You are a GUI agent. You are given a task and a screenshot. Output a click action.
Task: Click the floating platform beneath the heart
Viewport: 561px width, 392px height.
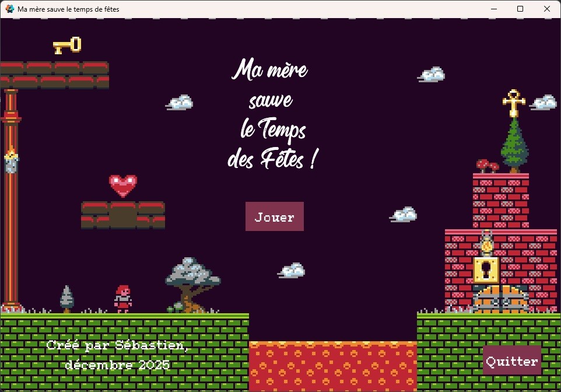(x=123, y=215)
